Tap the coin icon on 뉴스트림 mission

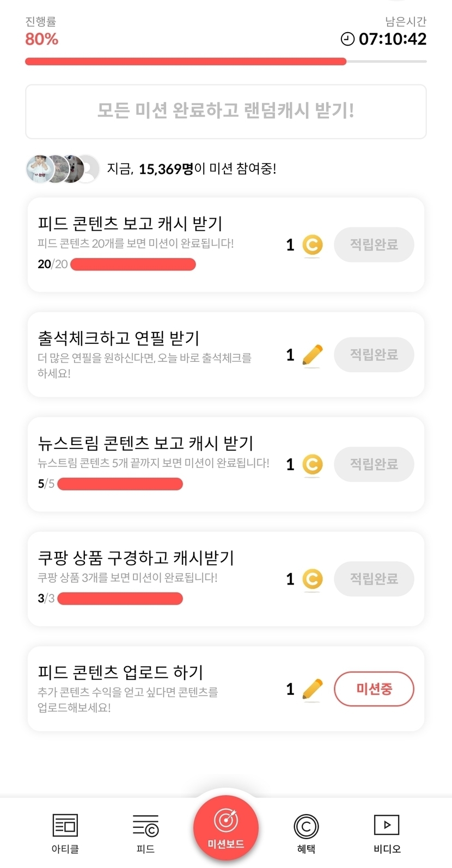point(313,464)
